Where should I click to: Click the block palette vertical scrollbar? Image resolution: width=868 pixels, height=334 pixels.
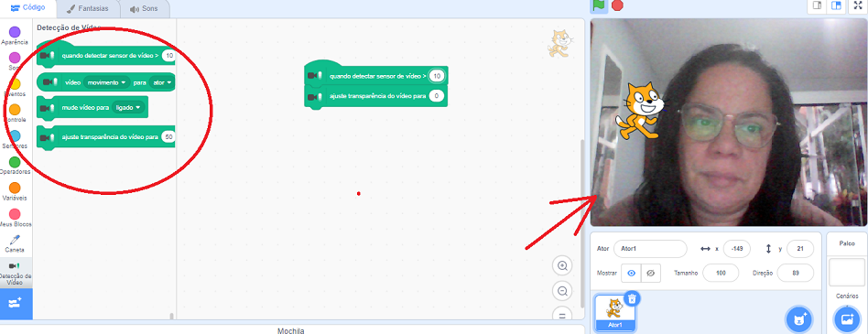pos(171,317)
